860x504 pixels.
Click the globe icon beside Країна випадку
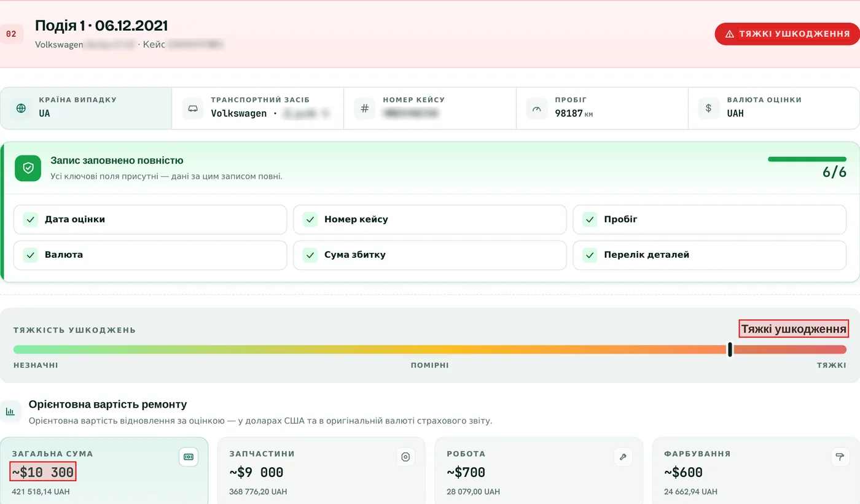(21, 109)
